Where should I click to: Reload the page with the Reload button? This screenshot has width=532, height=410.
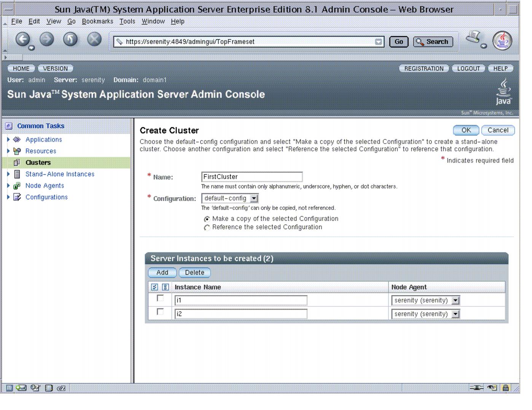point(70,39)
